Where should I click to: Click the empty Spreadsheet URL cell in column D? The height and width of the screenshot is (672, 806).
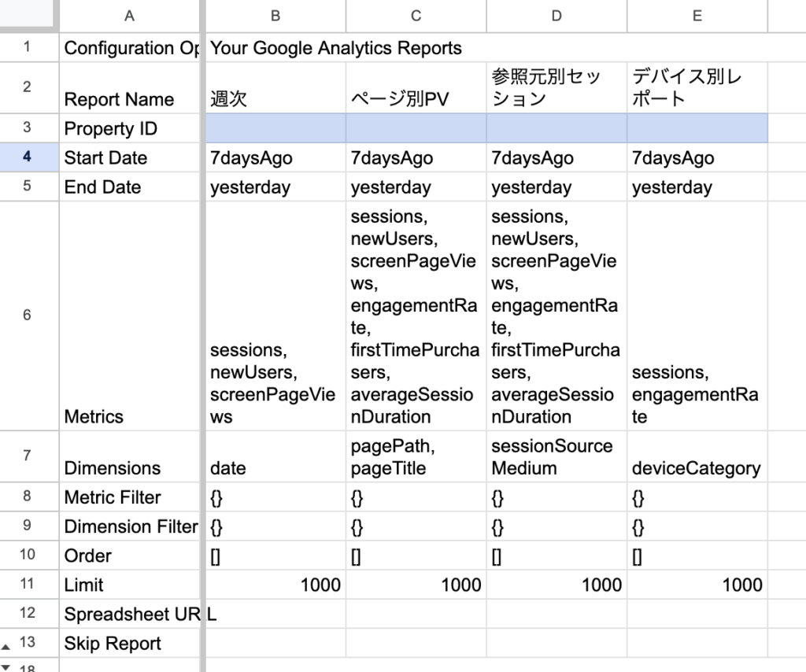[556, 614]
